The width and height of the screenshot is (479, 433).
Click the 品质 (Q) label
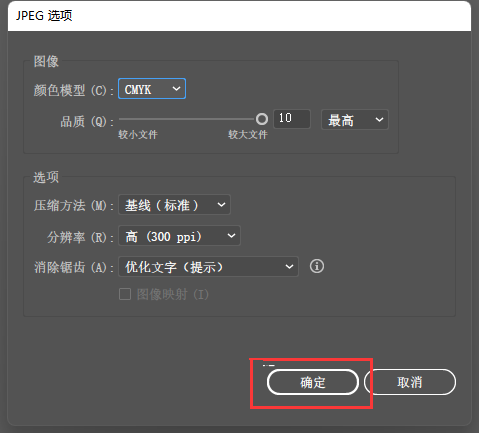pos(87,122)
